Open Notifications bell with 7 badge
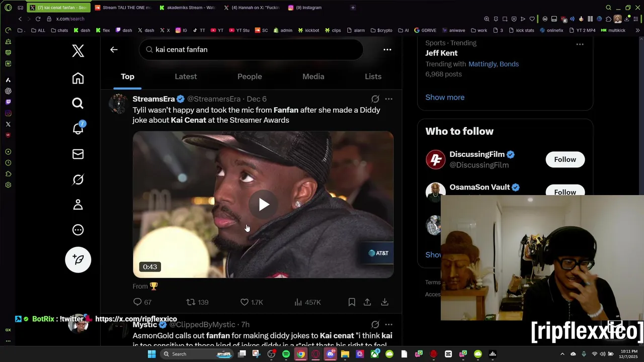This screenshot has width=644, height=362. pyautogui.click(x=78, y=129)
